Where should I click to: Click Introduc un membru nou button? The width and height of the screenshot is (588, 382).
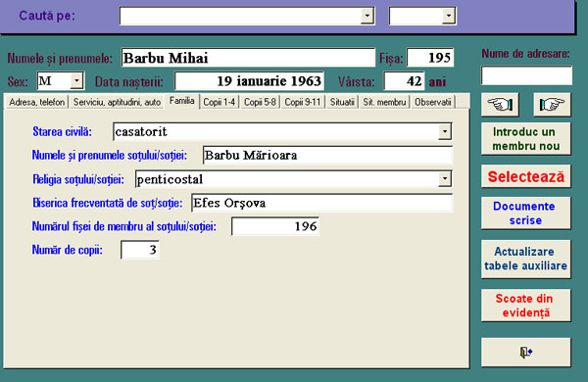coord(525,139)
